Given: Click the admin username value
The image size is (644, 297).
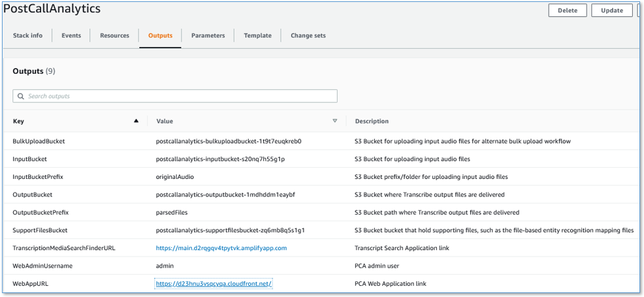Looking at the screenshot, I should click(165, 266).
